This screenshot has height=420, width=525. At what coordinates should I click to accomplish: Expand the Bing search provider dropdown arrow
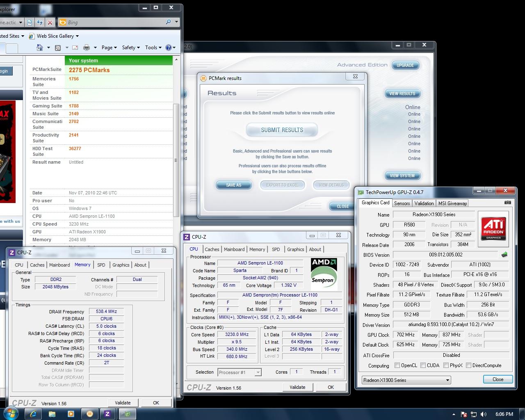[177, 22]
